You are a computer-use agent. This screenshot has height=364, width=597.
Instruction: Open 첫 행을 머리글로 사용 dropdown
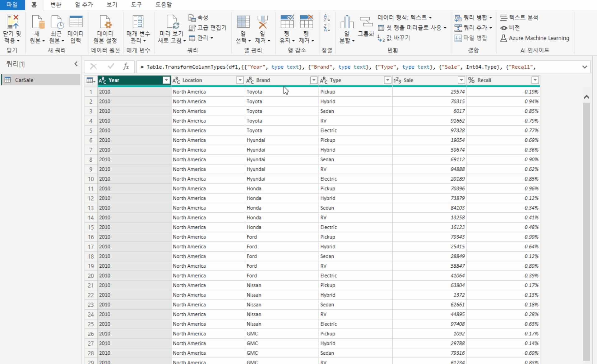coord(412,28)
